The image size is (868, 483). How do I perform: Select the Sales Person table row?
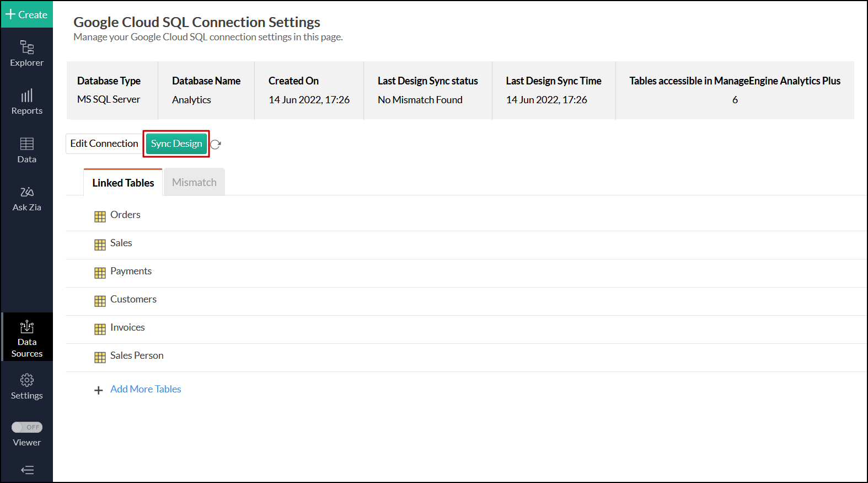point(137,355)
